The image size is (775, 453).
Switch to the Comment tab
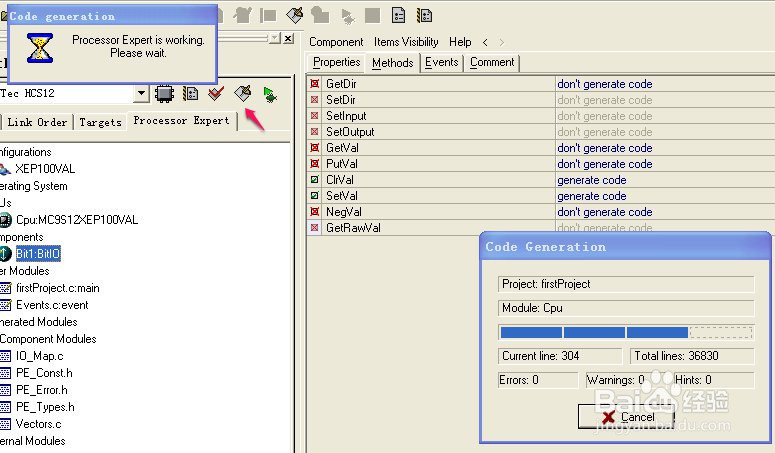point(492,62)
